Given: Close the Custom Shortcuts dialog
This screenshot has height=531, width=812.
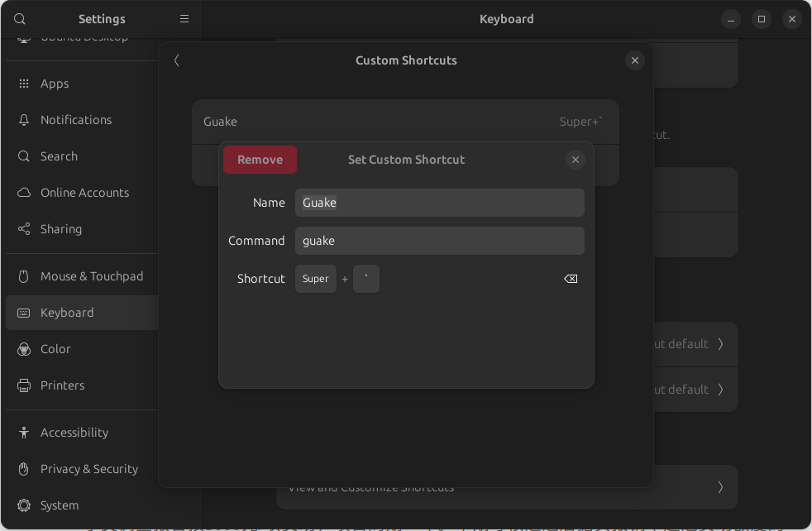Looking at the screenshot, I should pyautogui.click(x=634, y=60).
